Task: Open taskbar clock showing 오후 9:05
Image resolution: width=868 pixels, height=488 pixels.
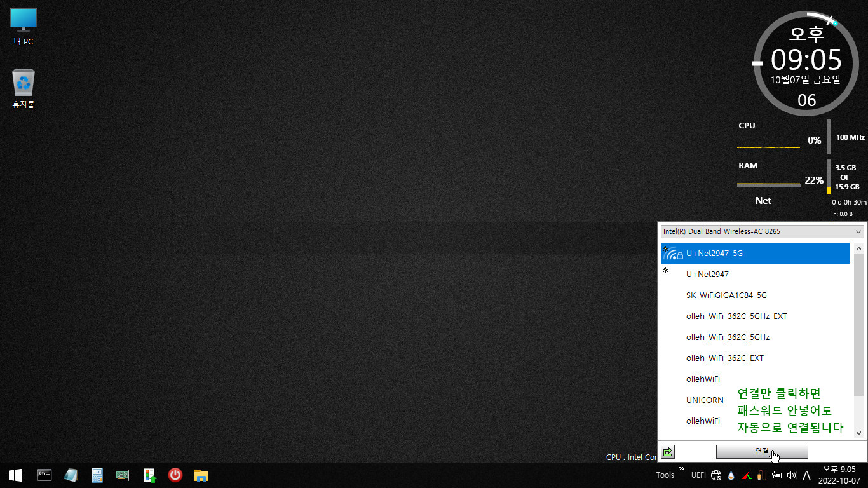Action: pos(839,475)
